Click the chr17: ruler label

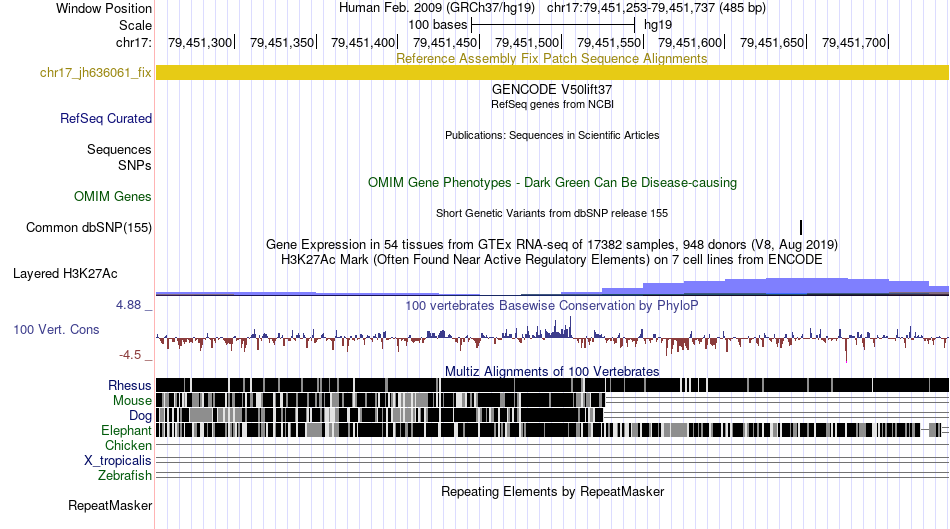134,42
